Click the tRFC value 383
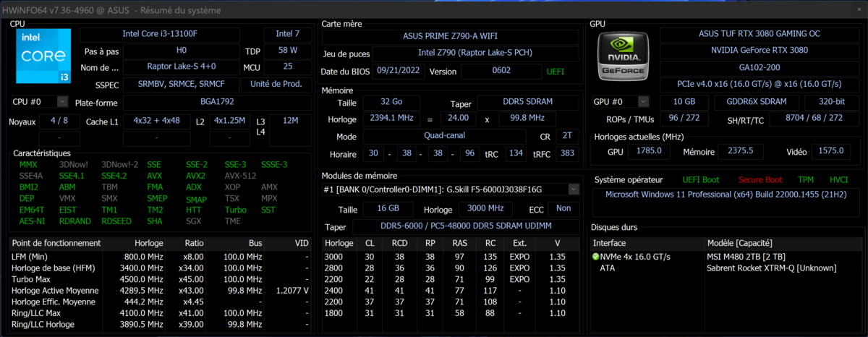This screenshot has height=337, width=868. [566, 153]
